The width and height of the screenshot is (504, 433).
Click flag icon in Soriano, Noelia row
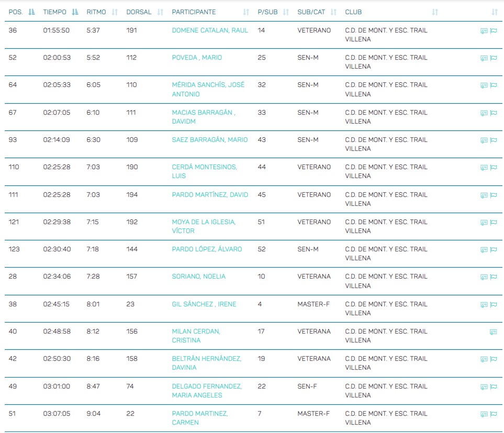coord(493,277)
